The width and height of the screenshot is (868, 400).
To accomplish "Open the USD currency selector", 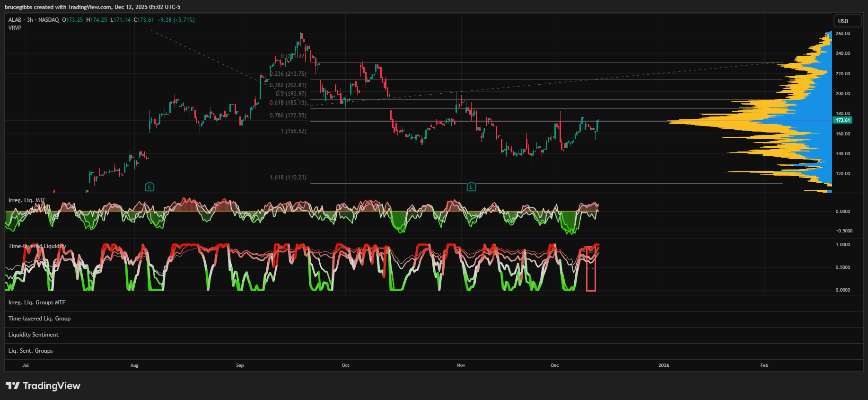I will coord(847,21).
